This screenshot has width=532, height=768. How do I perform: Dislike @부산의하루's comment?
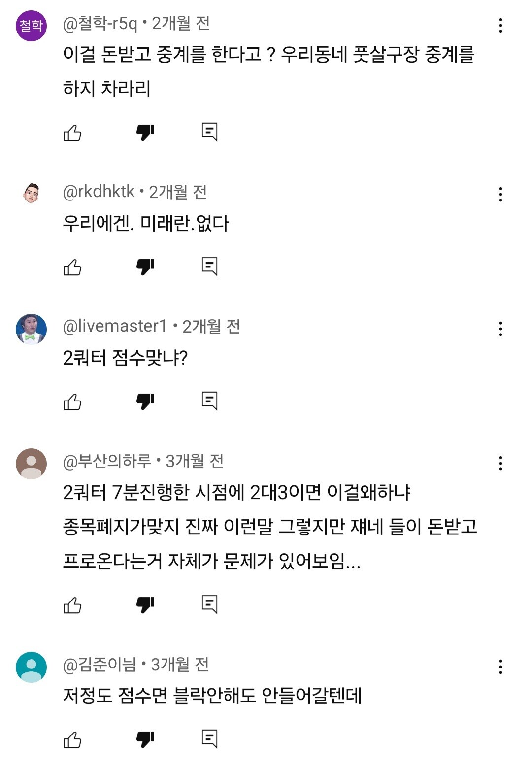pos(145,605)
